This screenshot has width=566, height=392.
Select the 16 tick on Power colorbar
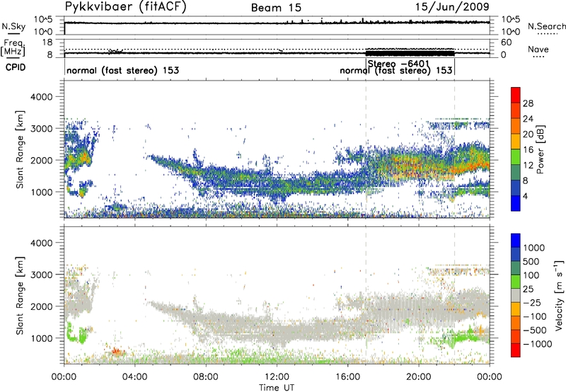click(x=528, y=150)
